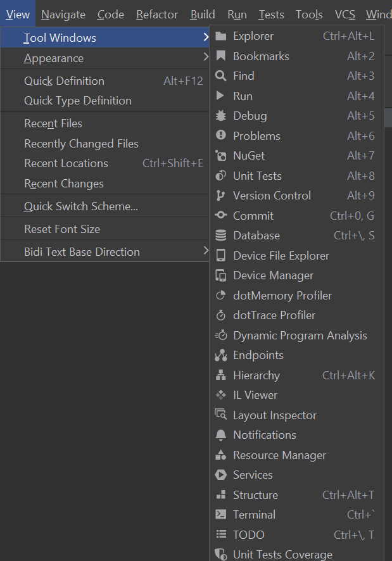
Task: Click the Terminal icon
Action: [x=222, y=514]
